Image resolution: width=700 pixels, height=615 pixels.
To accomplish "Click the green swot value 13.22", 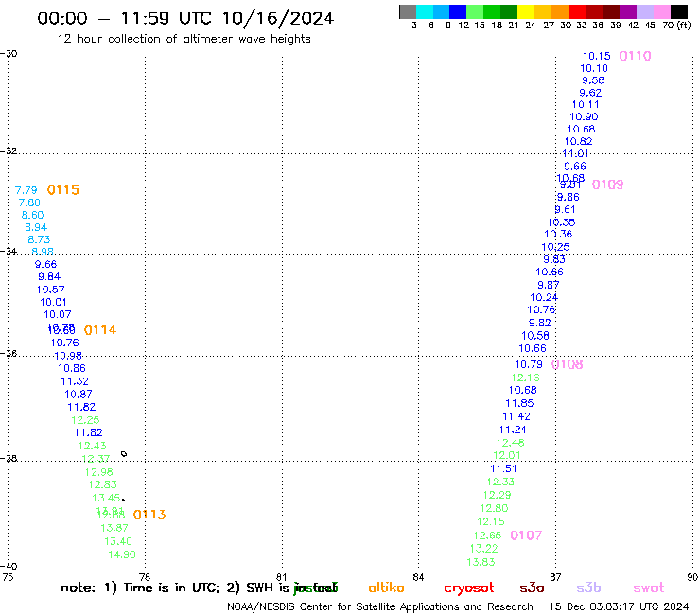I will (x=484, y=549).
